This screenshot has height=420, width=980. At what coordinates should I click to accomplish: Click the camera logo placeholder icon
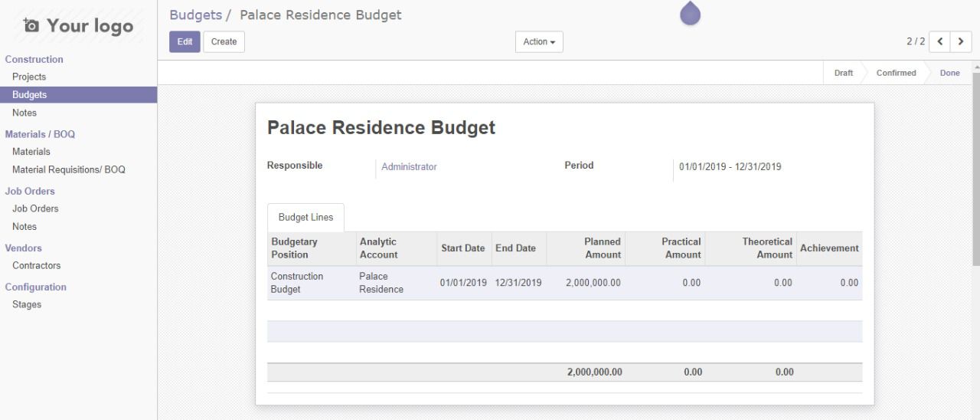pyautogui.click(x=31, y=26)
